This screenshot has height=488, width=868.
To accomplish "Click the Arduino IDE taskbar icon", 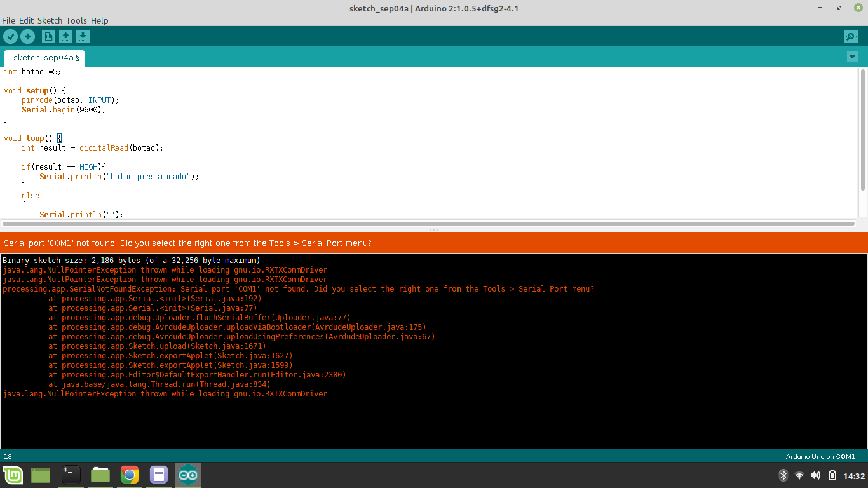I will [x=188, y=475].
